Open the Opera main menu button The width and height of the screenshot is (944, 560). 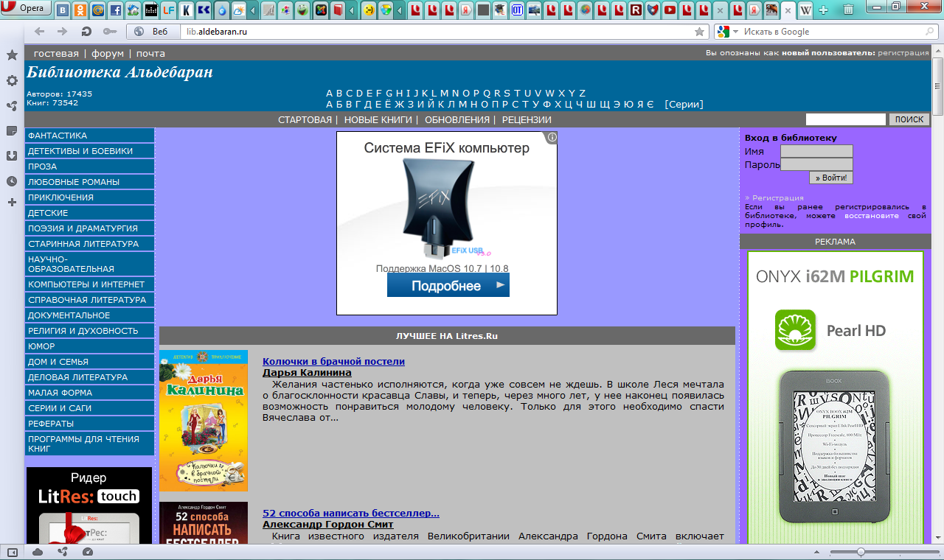pos(26,9)
